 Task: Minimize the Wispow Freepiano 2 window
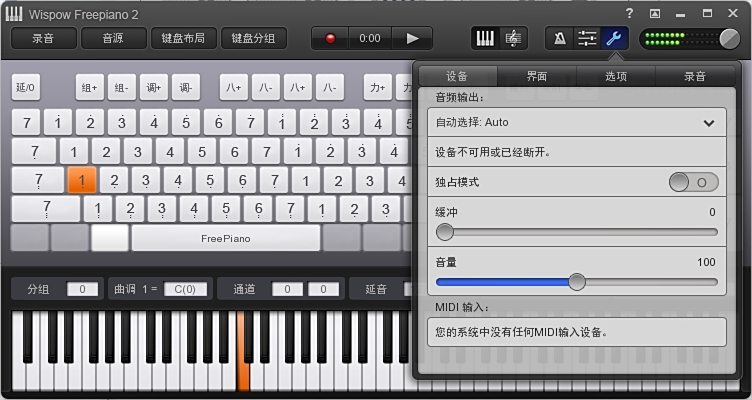tap(680, 14)
